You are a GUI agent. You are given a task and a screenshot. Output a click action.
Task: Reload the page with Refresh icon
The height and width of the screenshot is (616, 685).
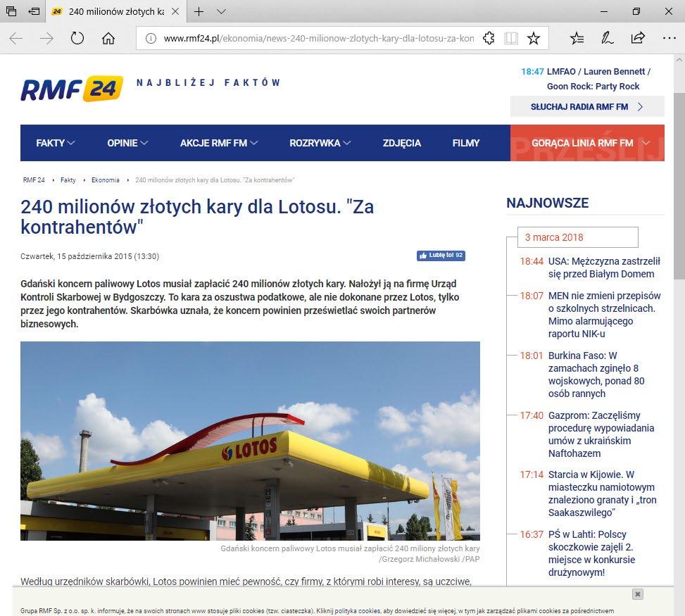click(x=77, y=39)
